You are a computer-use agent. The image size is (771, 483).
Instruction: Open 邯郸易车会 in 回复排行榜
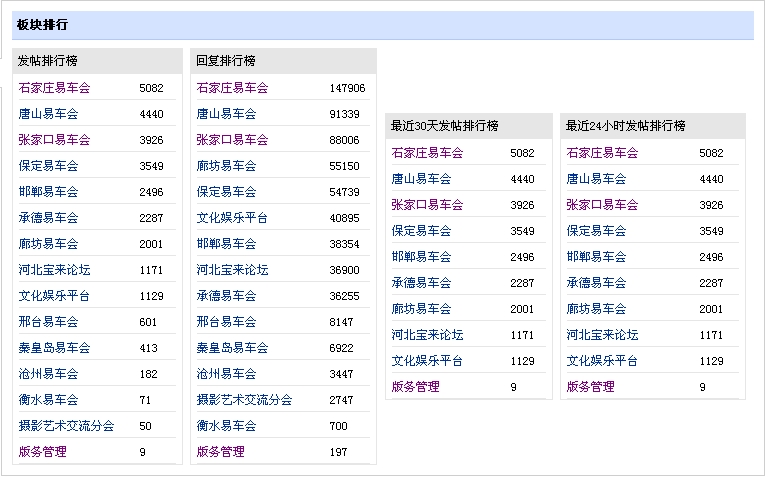click(227, 244)
